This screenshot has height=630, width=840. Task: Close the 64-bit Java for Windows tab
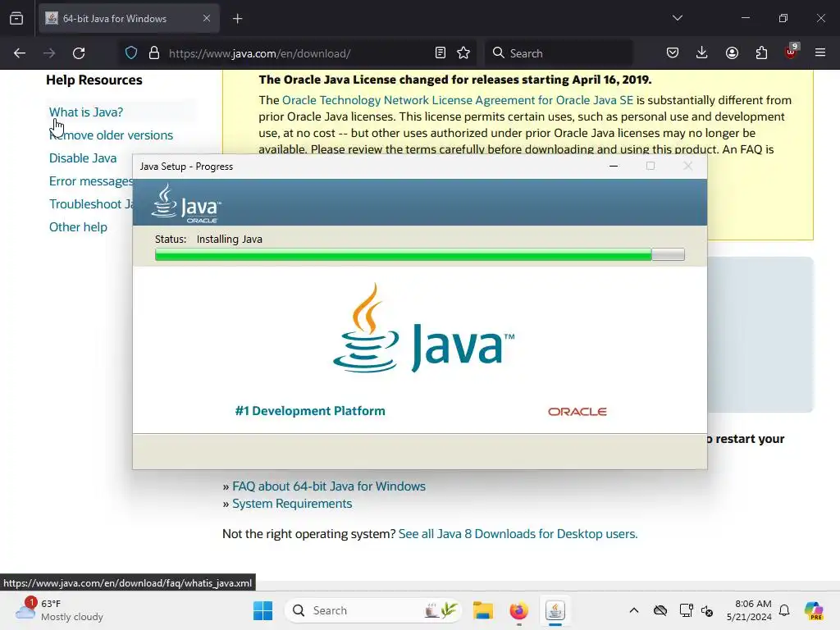207,18
